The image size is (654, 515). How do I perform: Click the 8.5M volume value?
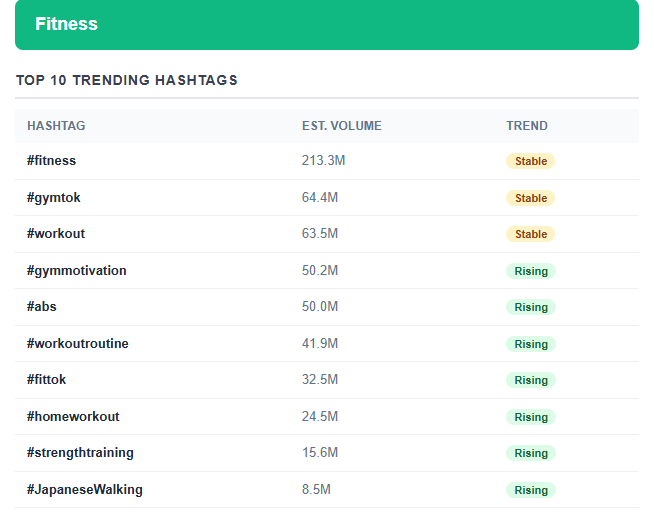[x=316, y=490]
